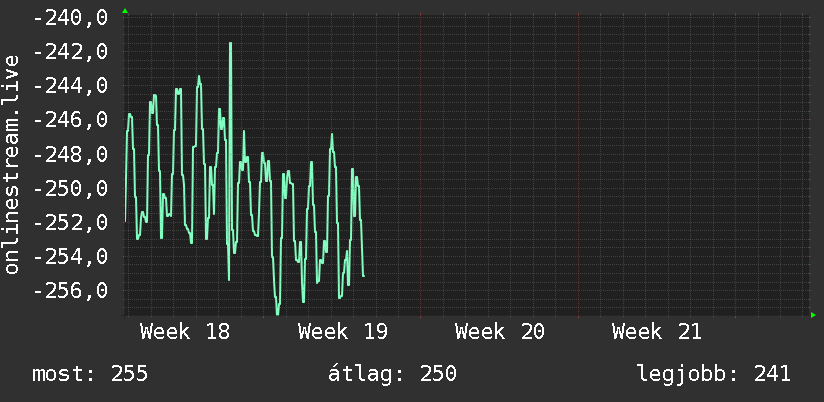Click the -252,0 Y-axis value
Image resolution: width=824 pixels, height=402 pixels.
(x=70, y=223)
